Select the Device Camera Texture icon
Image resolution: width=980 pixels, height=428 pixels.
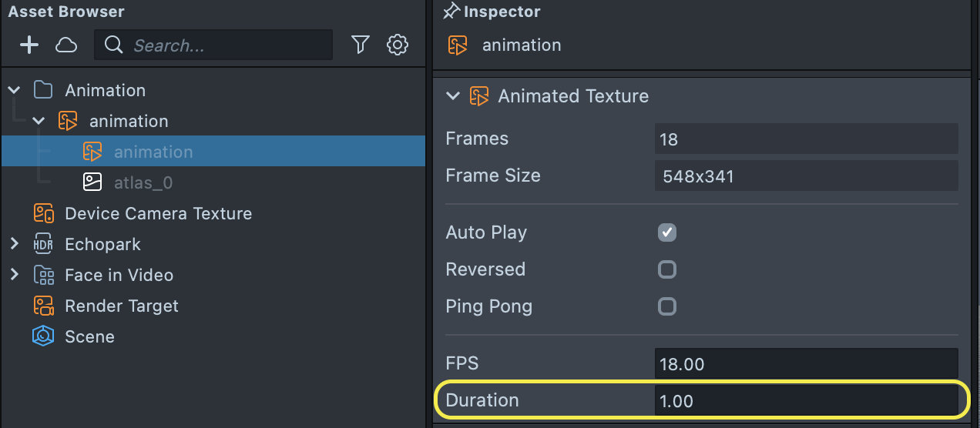pyautogui.click(x=43, y=213)
